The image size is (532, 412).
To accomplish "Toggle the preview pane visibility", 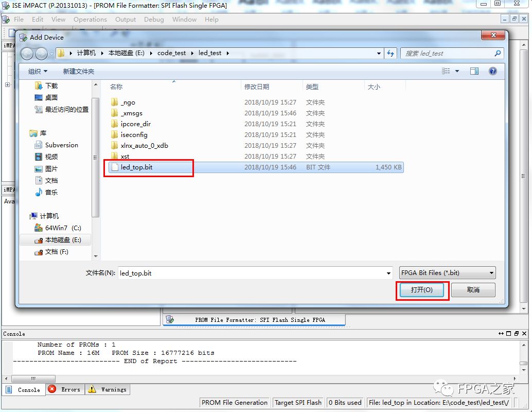I will pos(474,71).
